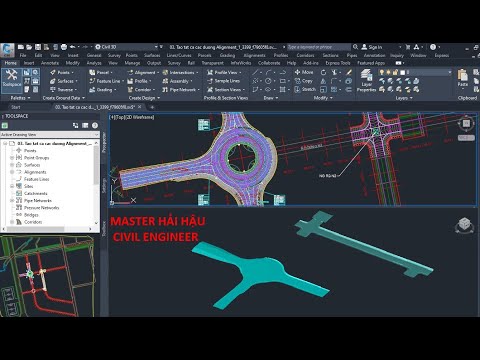This screenshot has height=360, width=480.
Task: Open the Corridors menu in menu bar
Action: 305,55
